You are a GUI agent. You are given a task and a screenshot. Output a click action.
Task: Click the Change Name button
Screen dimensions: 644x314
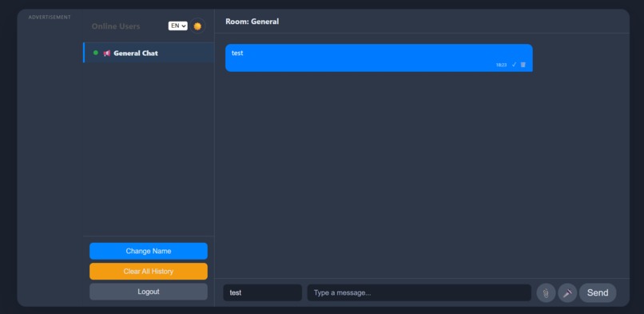149,251
